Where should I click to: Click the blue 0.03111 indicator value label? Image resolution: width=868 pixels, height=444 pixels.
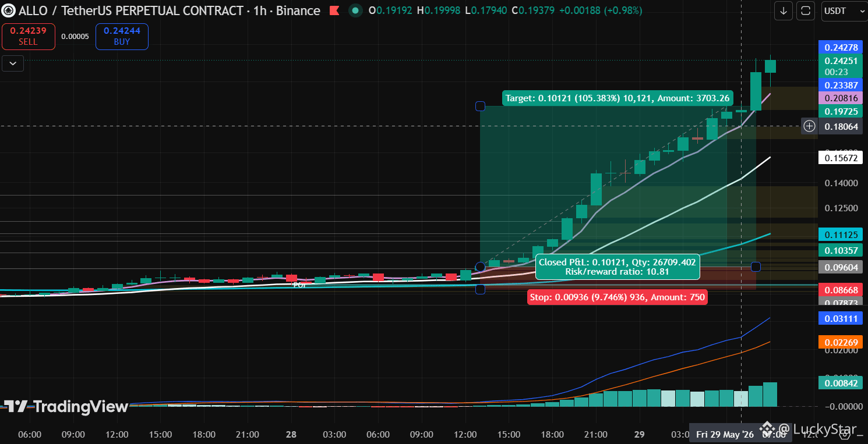840,318
